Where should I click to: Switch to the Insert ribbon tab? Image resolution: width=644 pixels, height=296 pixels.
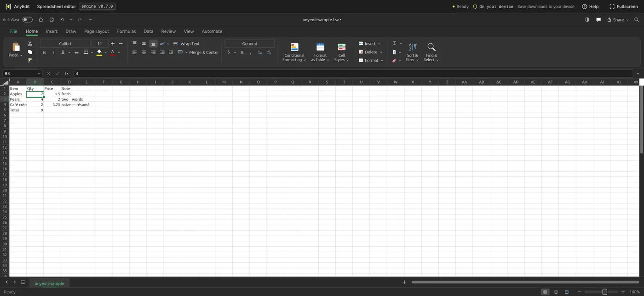52,31
